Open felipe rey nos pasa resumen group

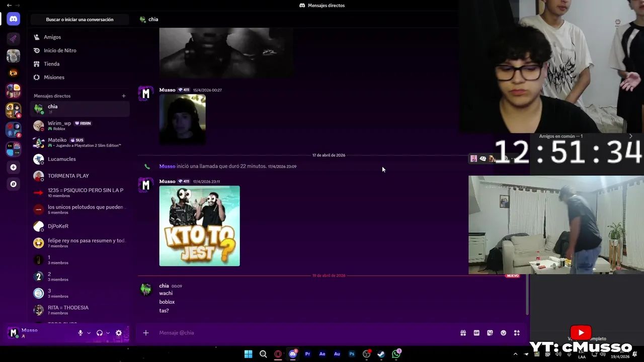click(79, 243)
